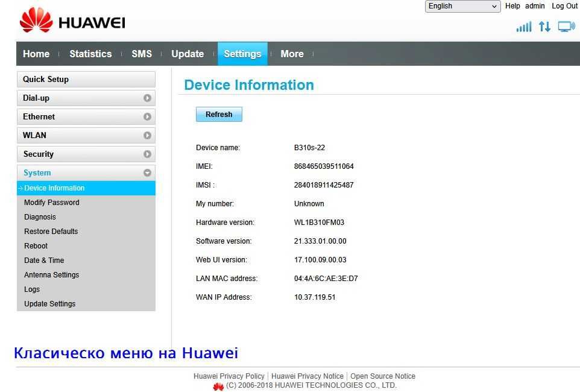Image resolution: width=580 pixels, height=392 pixels.
Task: Open Date & Time settings
Action: (44, 260)
